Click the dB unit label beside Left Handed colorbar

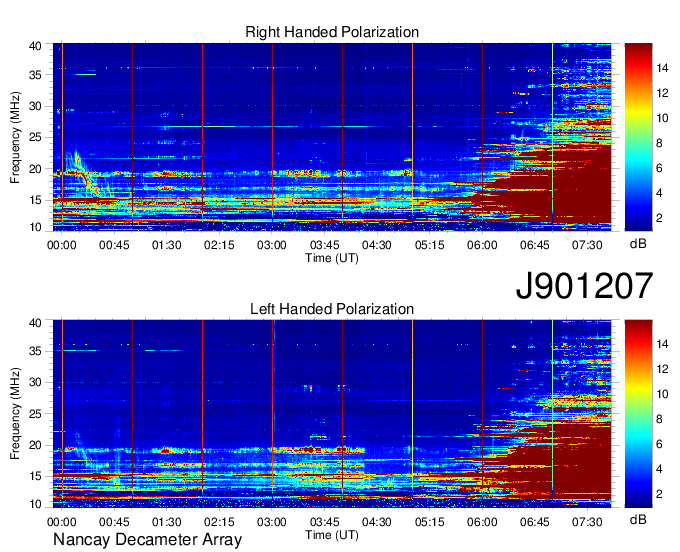click(x=638, y=519)
